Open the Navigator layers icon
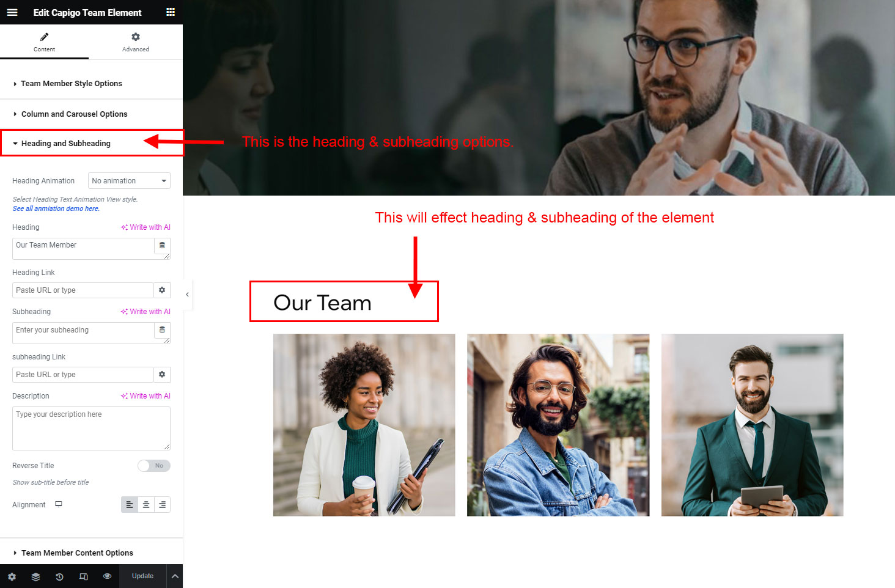Screen dimensions: 895x588 click(x=35, y=576)
